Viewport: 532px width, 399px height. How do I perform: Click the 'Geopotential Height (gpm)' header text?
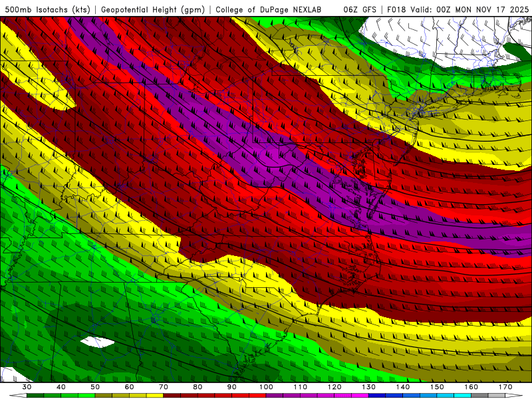[x=153, y=9]
